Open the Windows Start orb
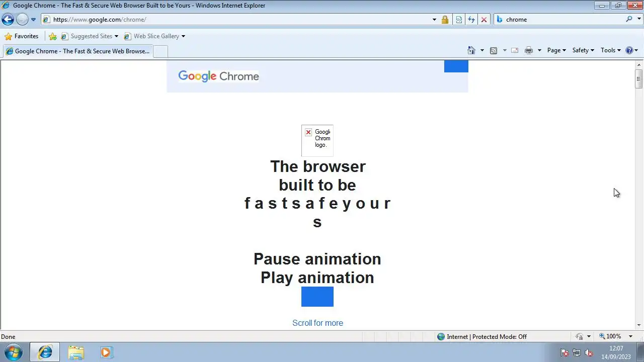The width and height of the screenshot is (644, 362). (x=14, y=352)
